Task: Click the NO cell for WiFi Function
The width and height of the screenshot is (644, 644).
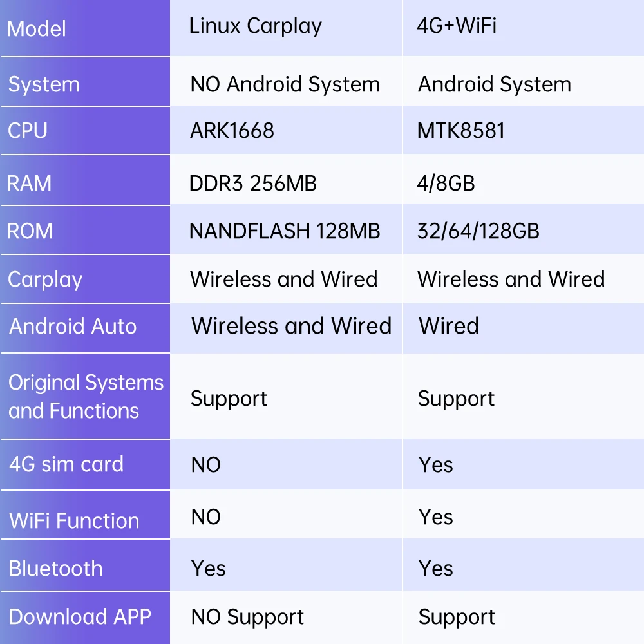Action: tap(206, 517)
